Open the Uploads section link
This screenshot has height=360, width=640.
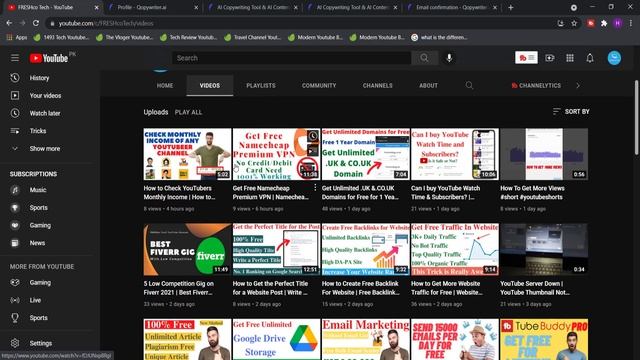(156, 112)
